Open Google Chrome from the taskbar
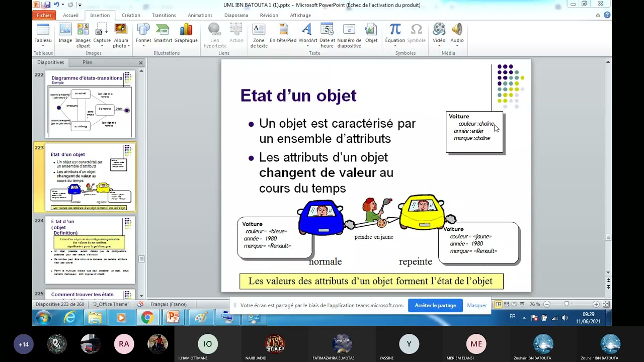This screenshot has width=644, height=362. tap(147, 317)
